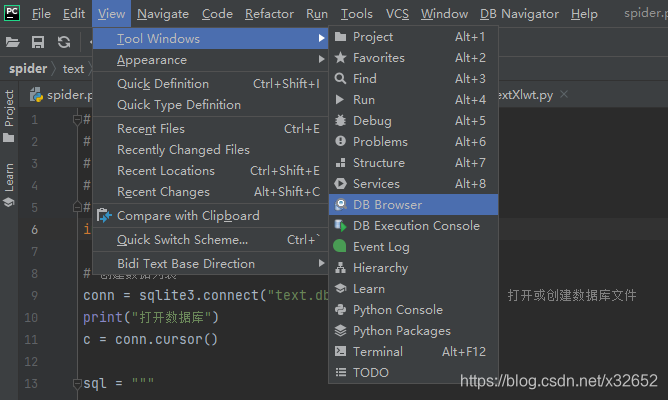Click the print("打开数据库") code line
668x400 pixels.
tap(151, 317)
